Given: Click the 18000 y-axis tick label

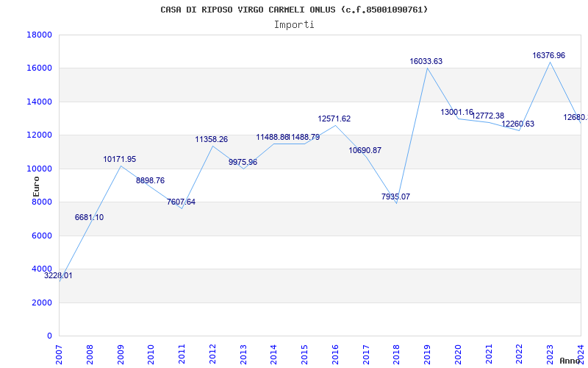Looking at the screenshot, I should click(x=39, y=35).
